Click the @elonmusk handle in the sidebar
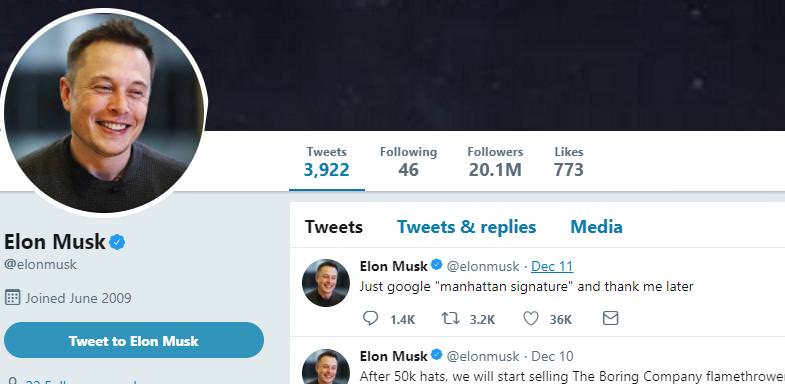This screenshot has width=785, height=384. click(41, 264)
